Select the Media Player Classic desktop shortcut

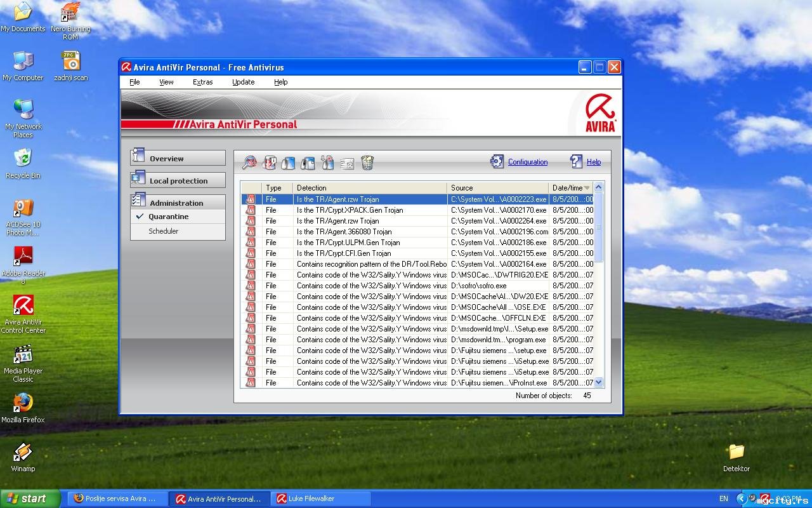(23, 363)
